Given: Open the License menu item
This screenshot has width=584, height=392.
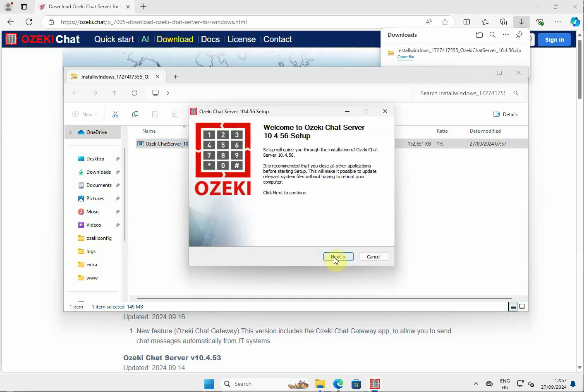Looking at the screenshot, I should point(242,39).
